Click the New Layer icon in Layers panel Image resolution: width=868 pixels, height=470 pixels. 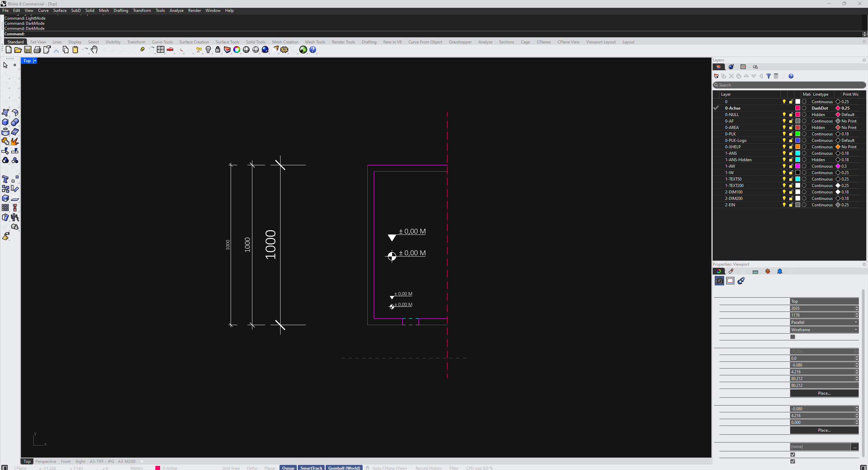click(716, 76)
